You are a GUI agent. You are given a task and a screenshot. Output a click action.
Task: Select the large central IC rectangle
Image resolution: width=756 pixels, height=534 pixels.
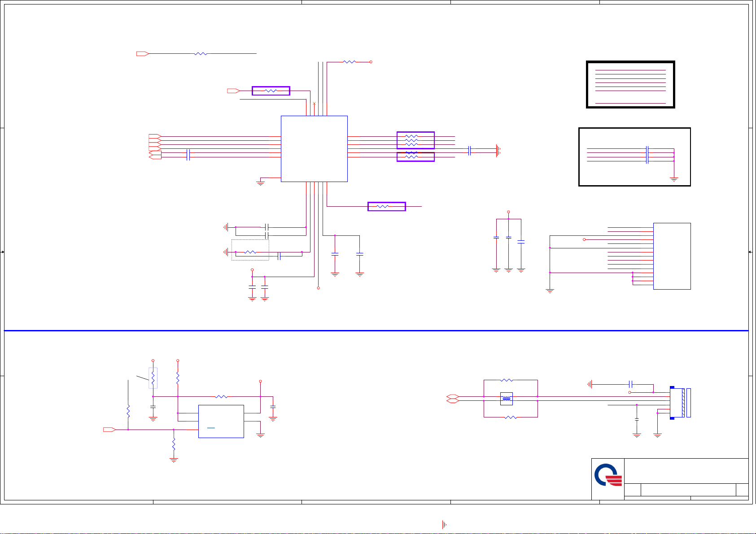[x=314, y=149]
